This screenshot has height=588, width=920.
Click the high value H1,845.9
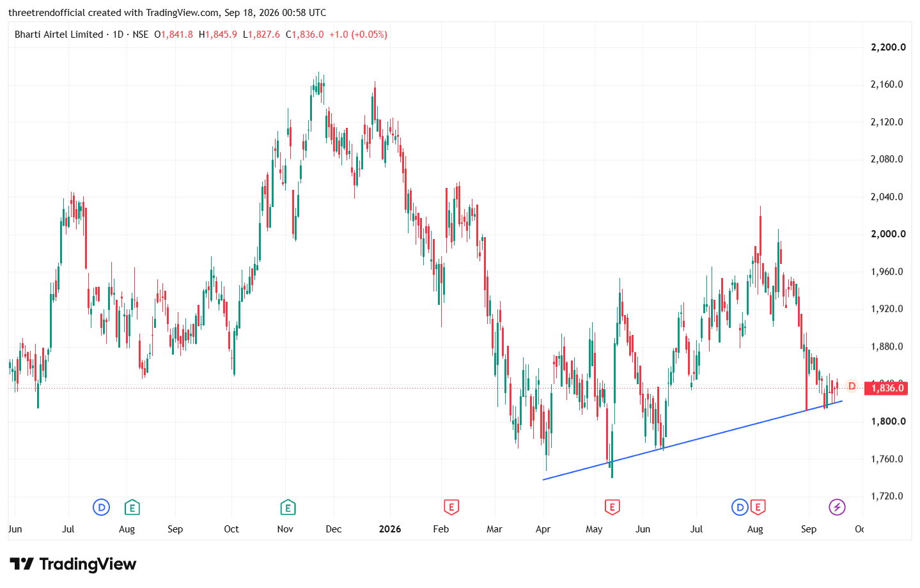(x=218, y=35)
